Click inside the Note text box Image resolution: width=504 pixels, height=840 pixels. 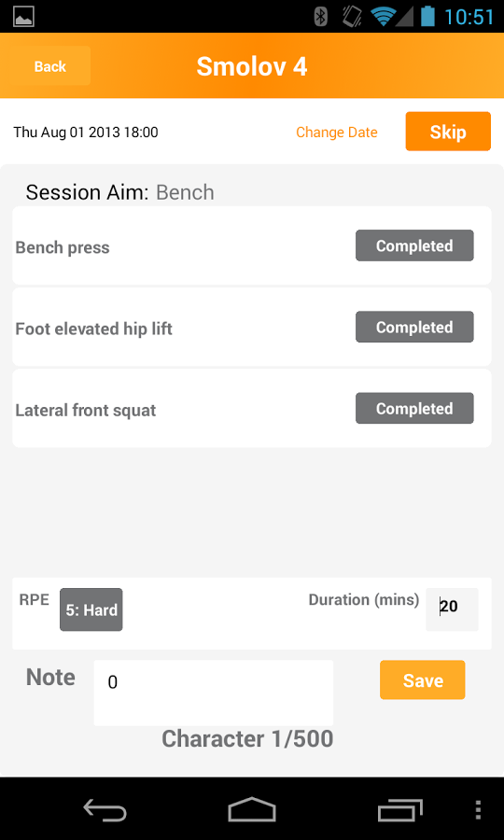pos(213,693)
